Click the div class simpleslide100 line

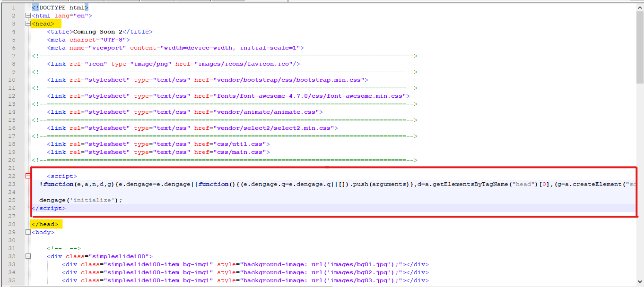[x=100, y=256]
